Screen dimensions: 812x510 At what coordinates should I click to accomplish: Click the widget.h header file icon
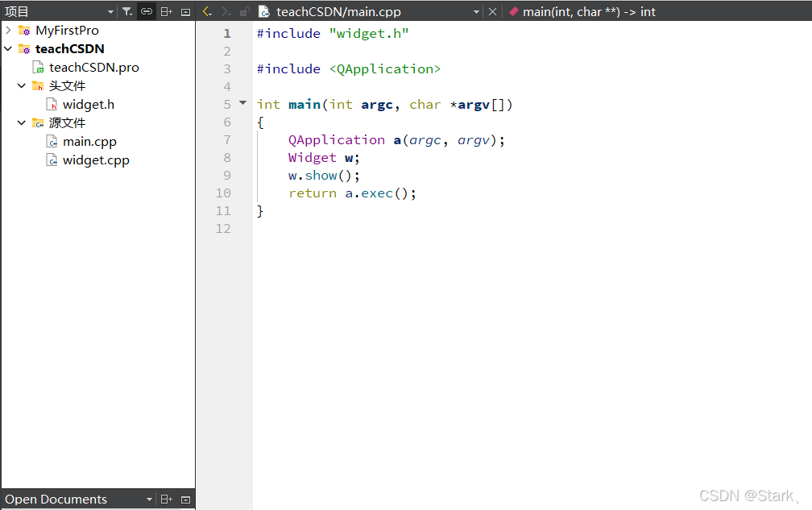[x=52, y=105]
